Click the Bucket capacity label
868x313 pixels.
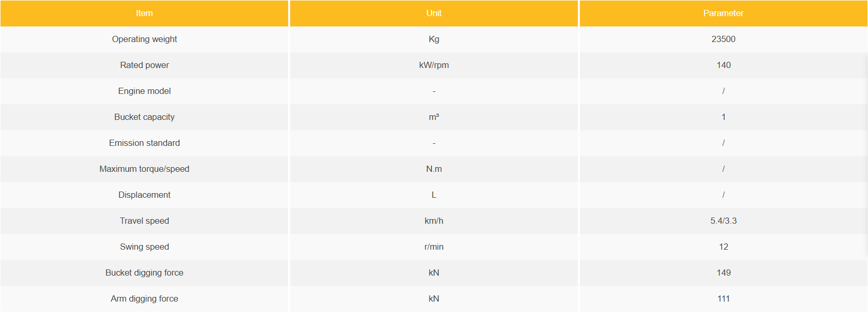pos(144,117)
